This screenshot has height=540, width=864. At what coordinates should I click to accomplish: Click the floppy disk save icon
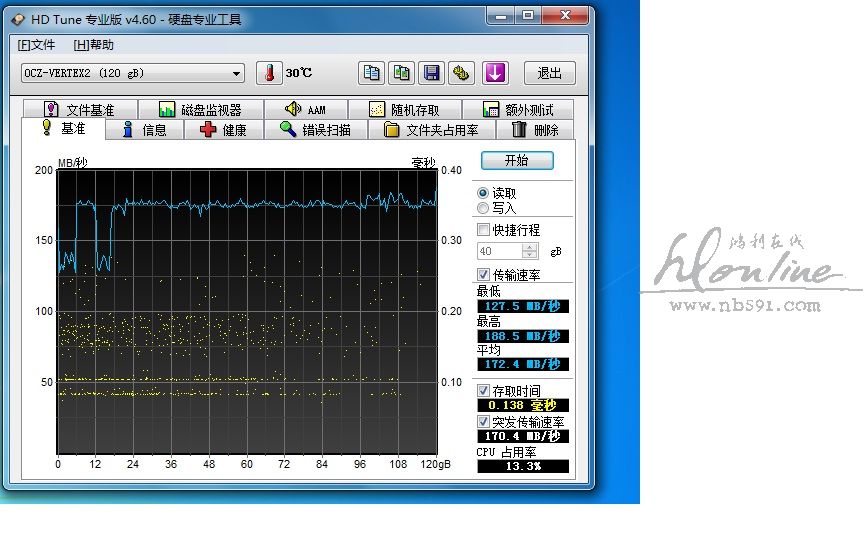[x=431, y=73]
